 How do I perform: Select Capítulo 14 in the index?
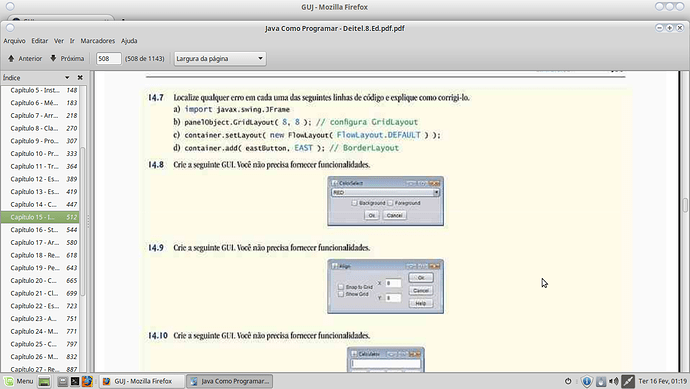click(44, 204)
